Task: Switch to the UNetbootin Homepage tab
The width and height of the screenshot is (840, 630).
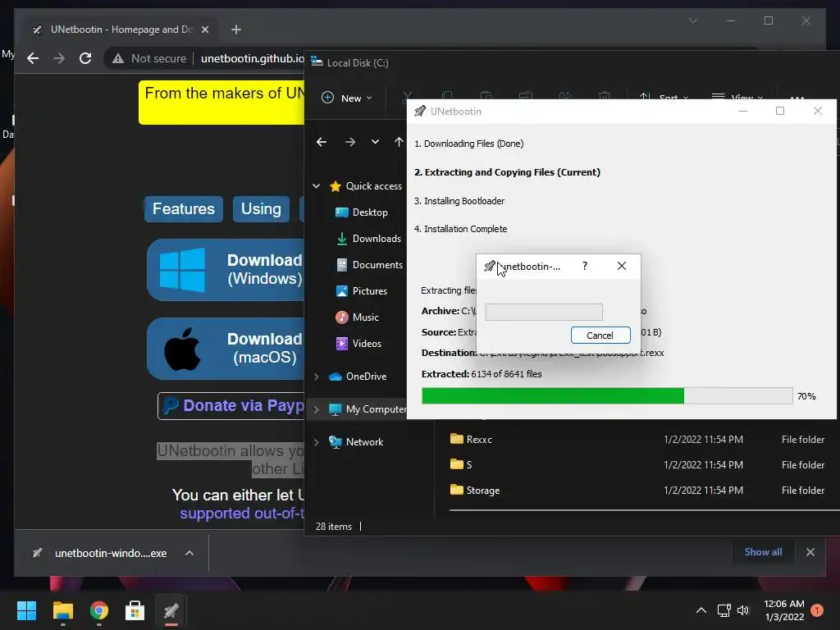Action: [121, 30]
